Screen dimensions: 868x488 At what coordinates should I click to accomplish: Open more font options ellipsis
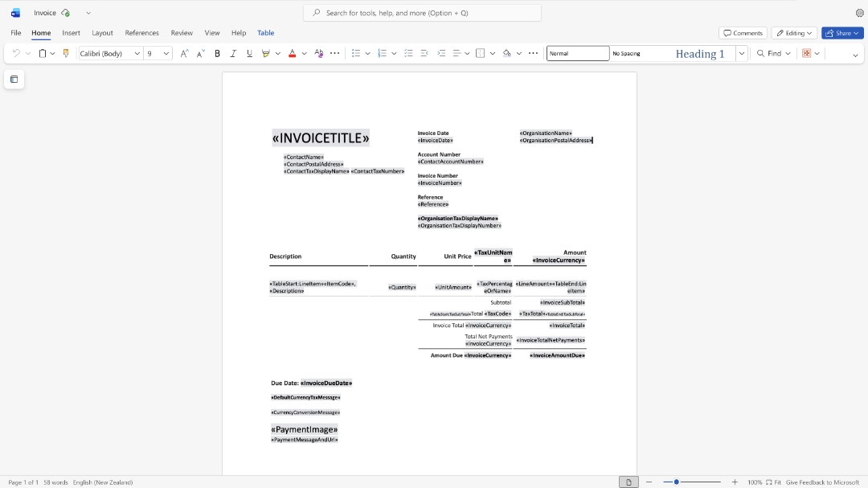pyautogui.click(x=335, y=53)
